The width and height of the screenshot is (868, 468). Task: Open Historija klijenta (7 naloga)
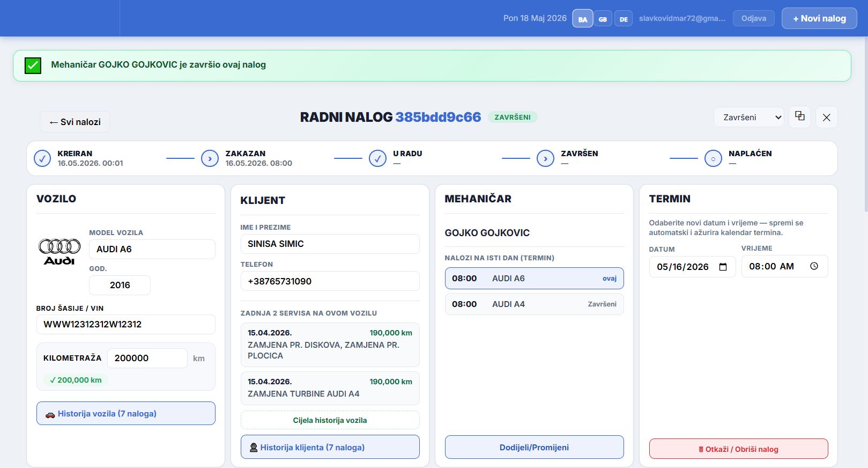pyautogui.click(x=330, y=447)
